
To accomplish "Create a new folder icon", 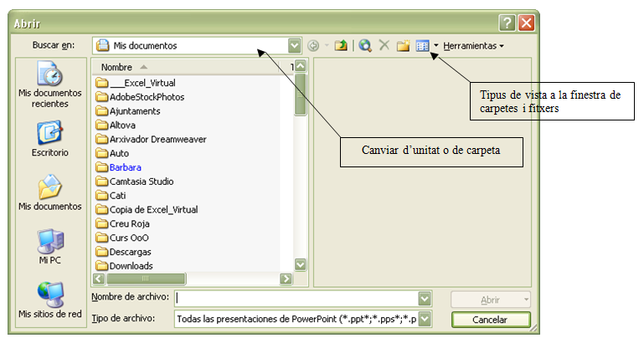I will pyautogui.click(x=404, y=45).
